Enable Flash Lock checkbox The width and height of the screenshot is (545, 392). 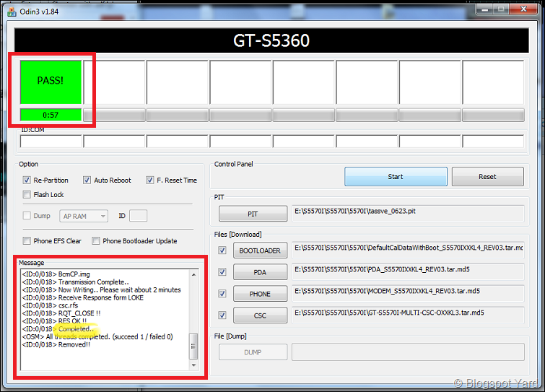(27, 194)
